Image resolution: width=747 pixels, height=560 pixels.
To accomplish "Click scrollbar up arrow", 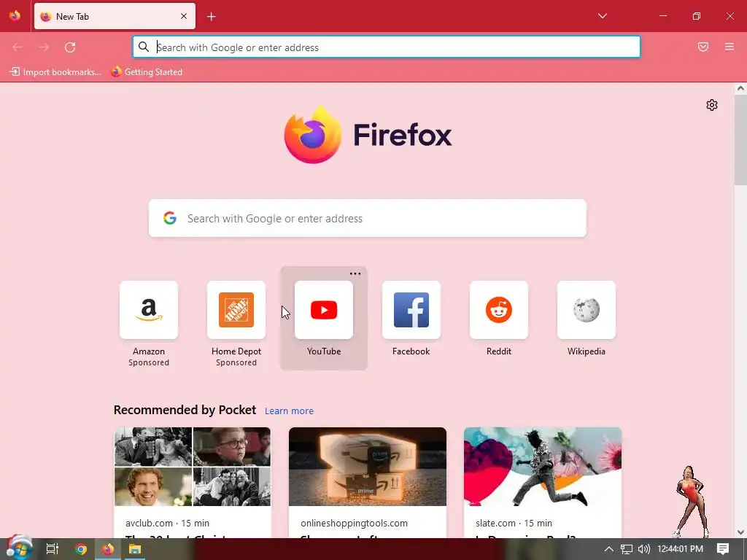I will pyautogui.click(x=740, y=88).
